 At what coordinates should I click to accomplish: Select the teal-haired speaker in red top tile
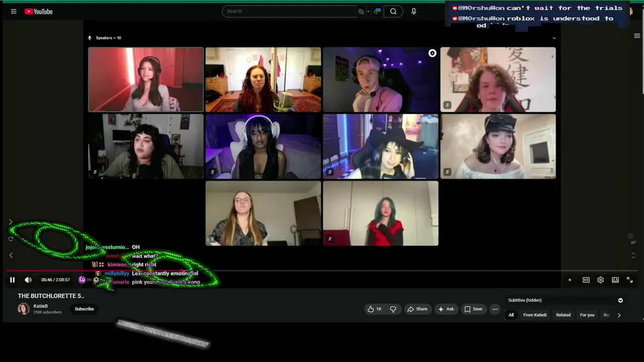pos(381,213)
